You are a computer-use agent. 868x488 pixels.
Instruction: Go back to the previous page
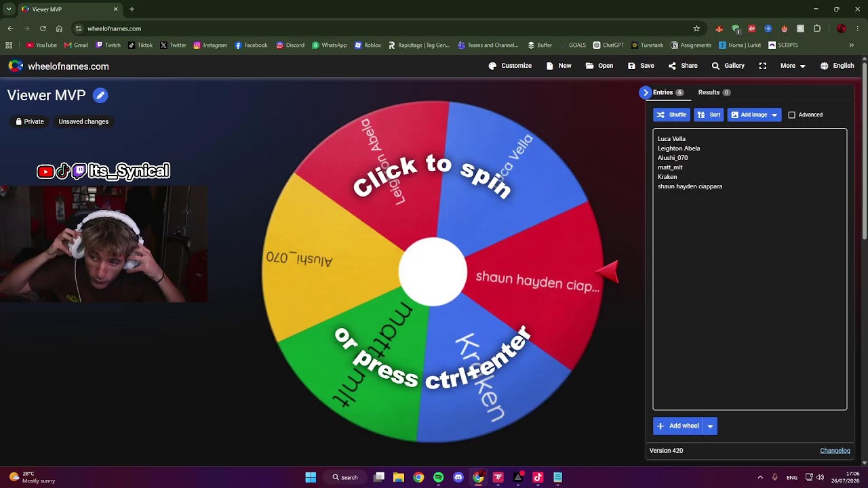(x=10, y=28)
